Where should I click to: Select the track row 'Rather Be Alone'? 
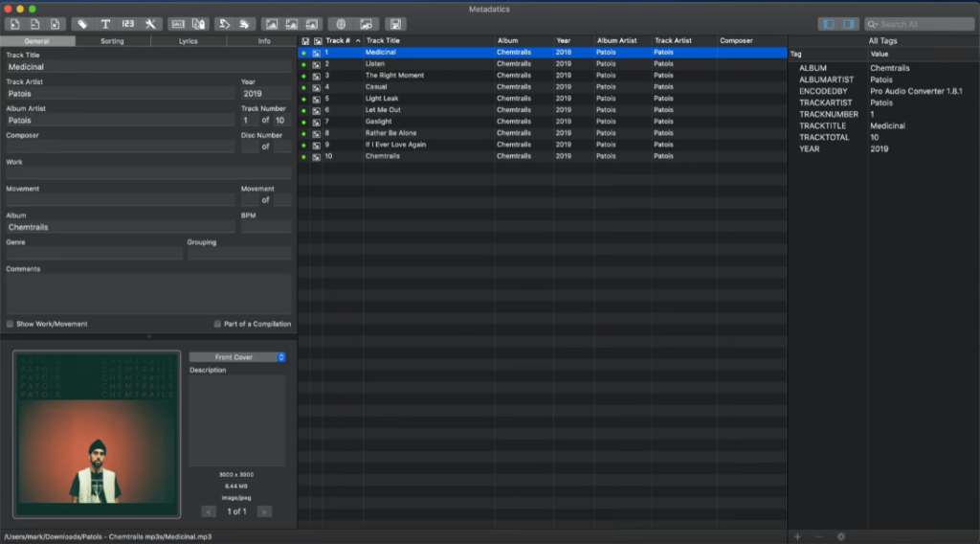pos(543,133)
